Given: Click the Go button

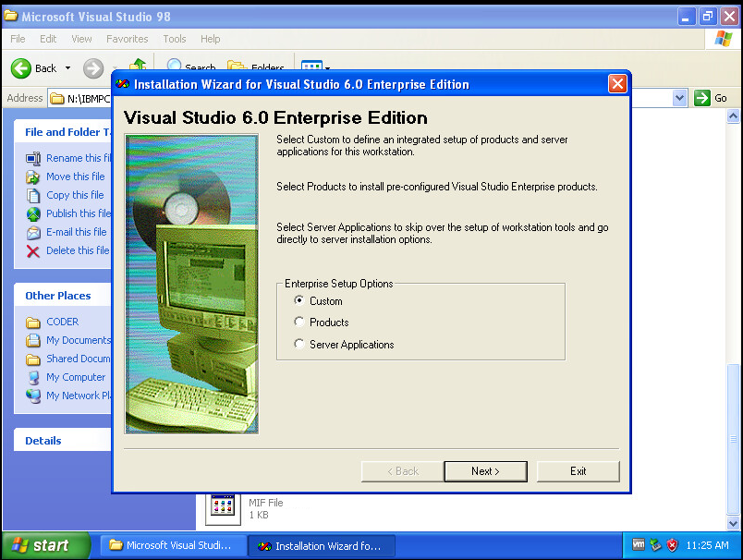Looking at the screenshot, I should (711, 98).
